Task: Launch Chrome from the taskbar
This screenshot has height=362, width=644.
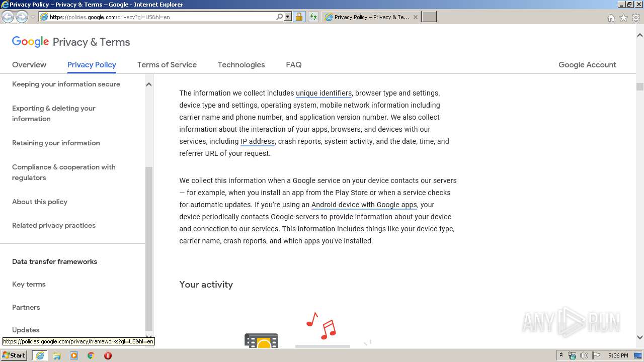Action: 91,355
